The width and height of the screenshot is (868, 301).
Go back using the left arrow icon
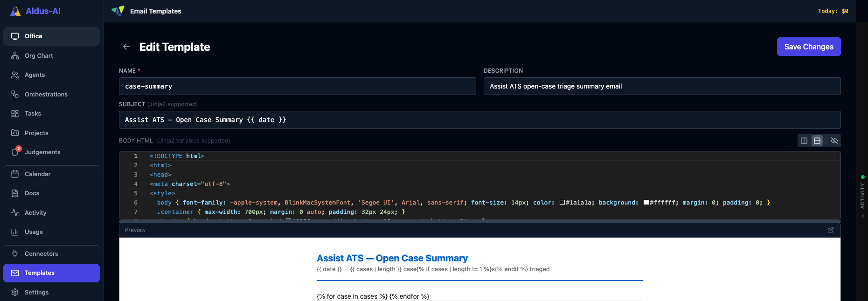point(126,47)
